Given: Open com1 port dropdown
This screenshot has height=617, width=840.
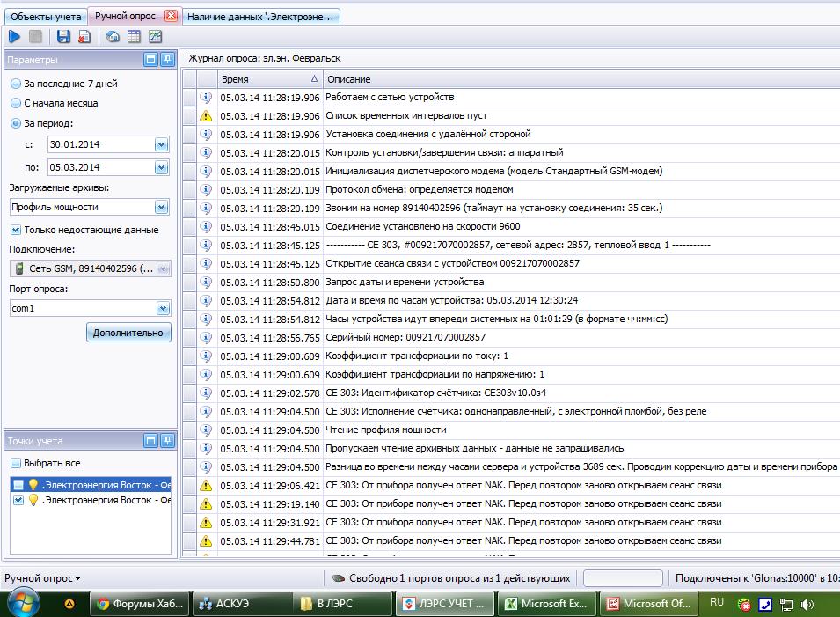Looking at the screenshot, I should point(163,308).
